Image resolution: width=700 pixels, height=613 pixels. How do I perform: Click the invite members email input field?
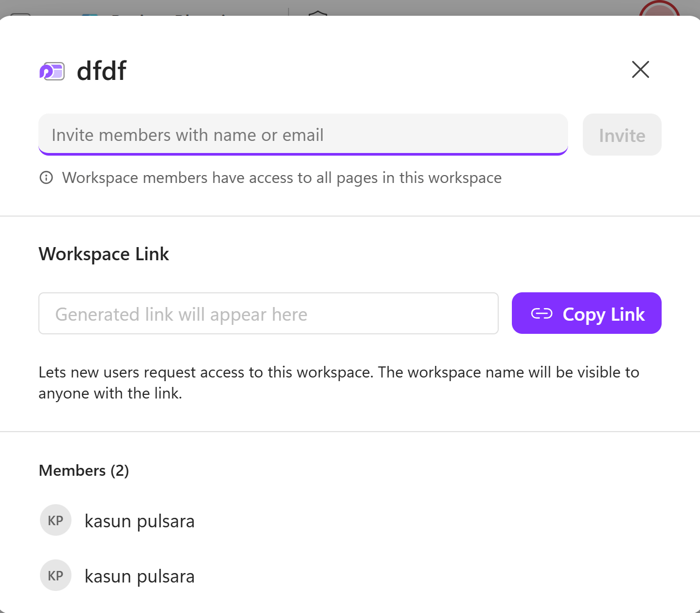[x=303, y=135]
